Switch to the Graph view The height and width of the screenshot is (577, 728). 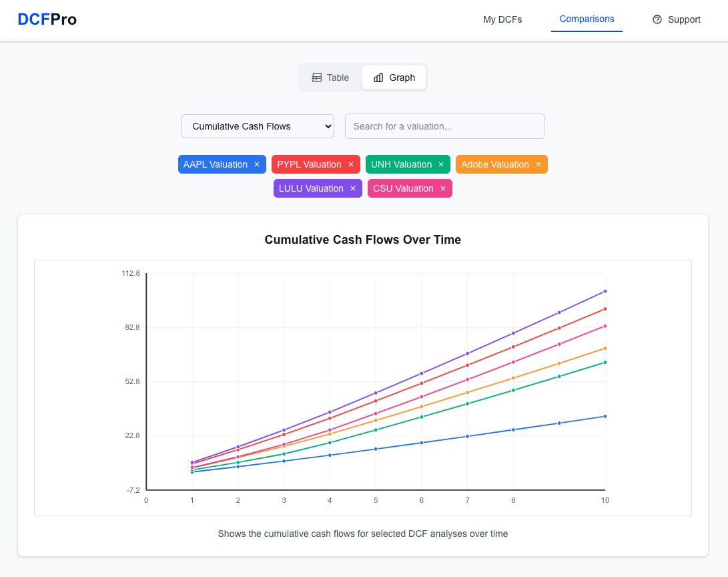(x=394, y=77)
